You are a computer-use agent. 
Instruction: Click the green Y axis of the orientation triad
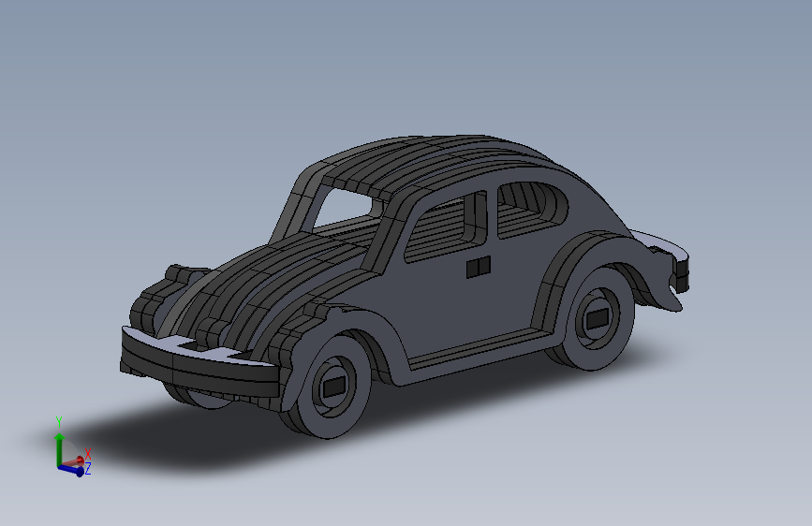click(x=60, y=449)
